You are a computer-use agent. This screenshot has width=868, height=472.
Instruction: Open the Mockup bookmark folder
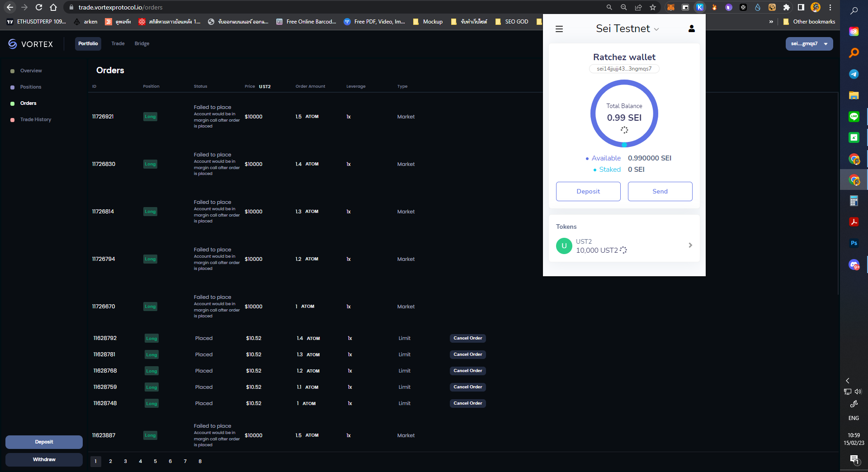[428, 22]
